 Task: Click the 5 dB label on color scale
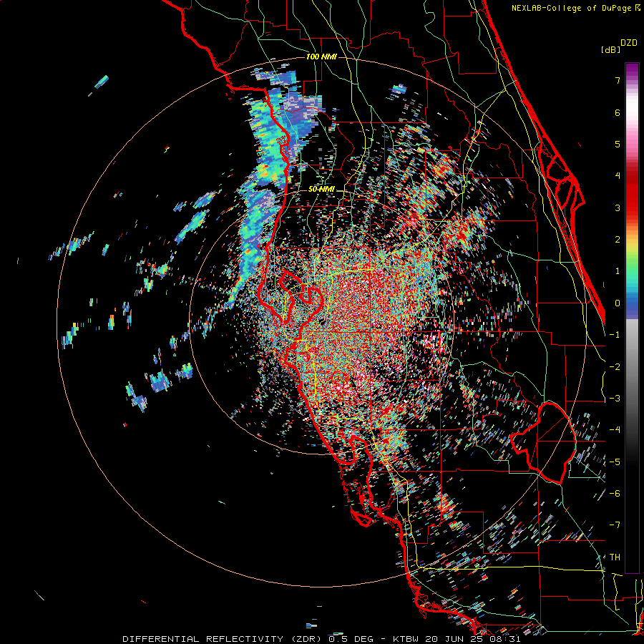click(x=618, y=144)
